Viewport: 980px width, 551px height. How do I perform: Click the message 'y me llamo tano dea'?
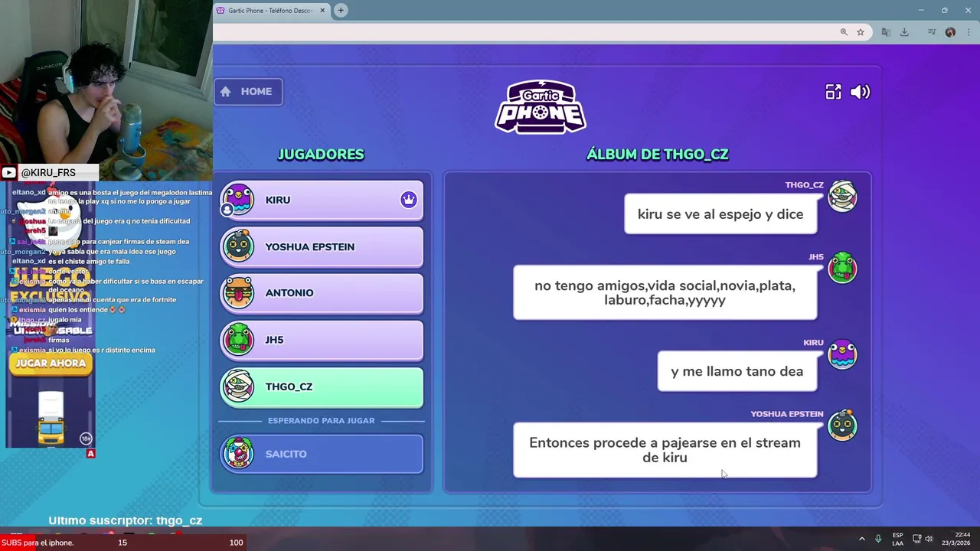tap(737, 371)
